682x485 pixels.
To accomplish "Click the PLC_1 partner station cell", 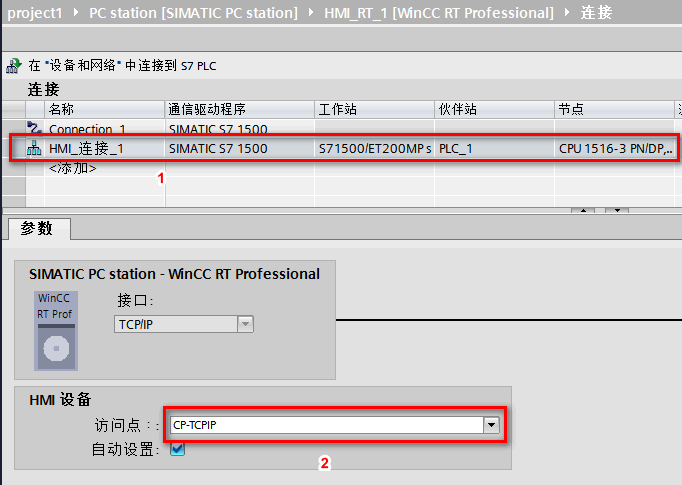I will coord(495,149).
